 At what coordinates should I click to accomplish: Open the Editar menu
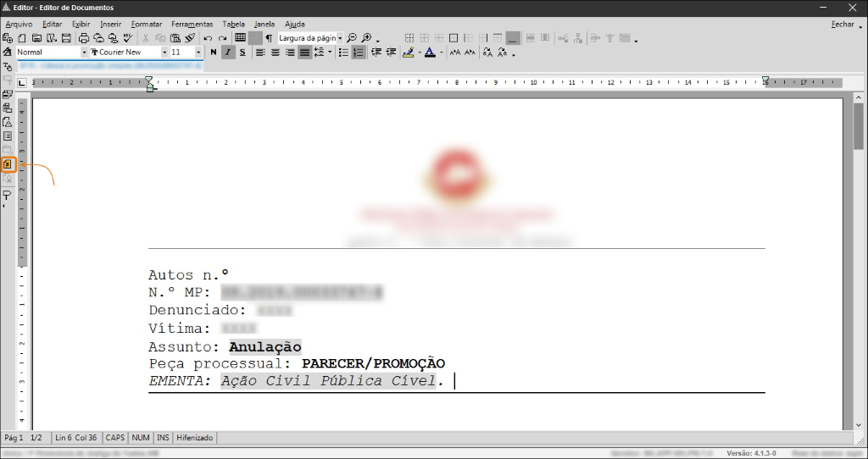(x=52, y=24)
